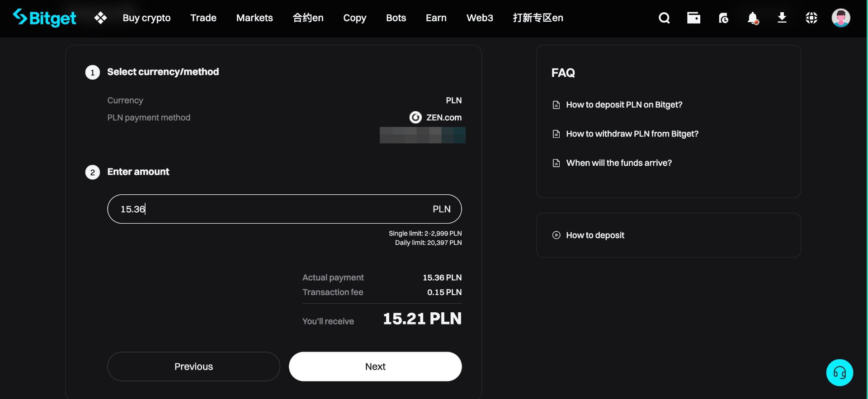Open 'When will the funds arrive?' FAQ

coord(619,163)
